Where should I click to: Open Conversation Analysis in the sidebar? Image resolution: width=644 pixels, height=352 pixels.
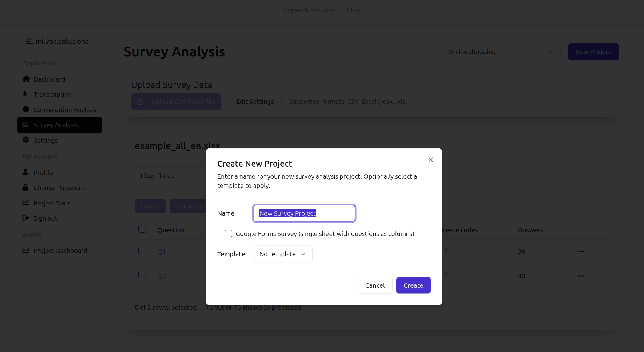(65, 110)
